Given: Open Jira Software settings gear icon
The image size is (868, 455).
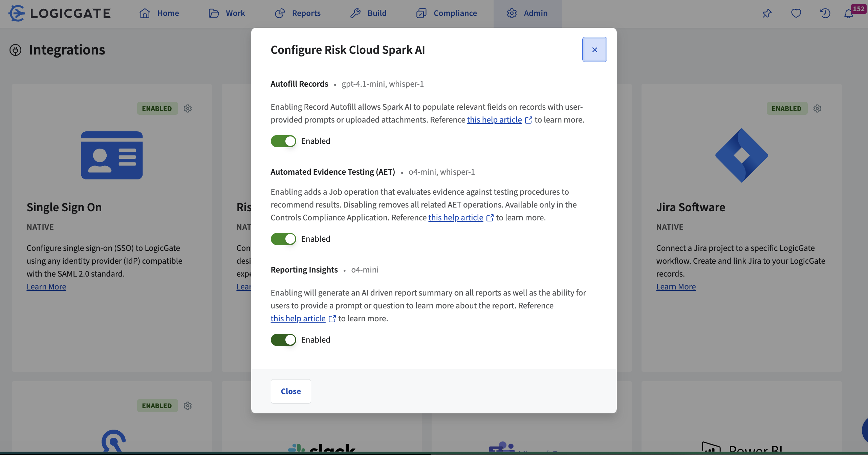Looking at the screenshot, I should pyautogui.click(x=817, y=108).
